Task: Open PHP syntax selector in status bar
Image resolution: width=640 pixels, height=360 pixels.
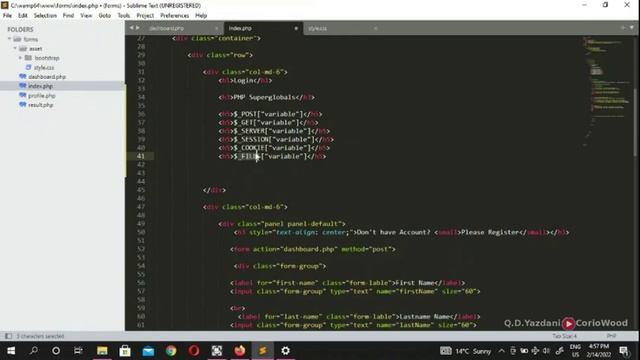Action: tap(611, 336)
